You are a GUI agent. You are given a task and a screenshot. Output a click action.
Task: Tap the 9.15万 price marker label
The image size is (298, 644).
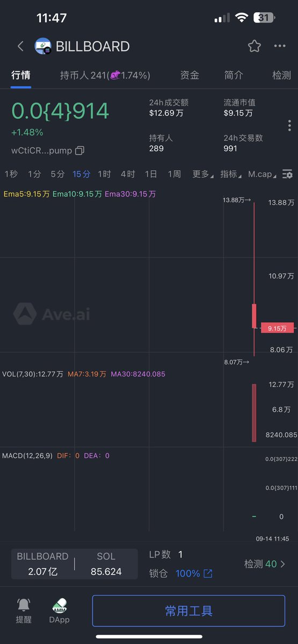pos(277,328)
